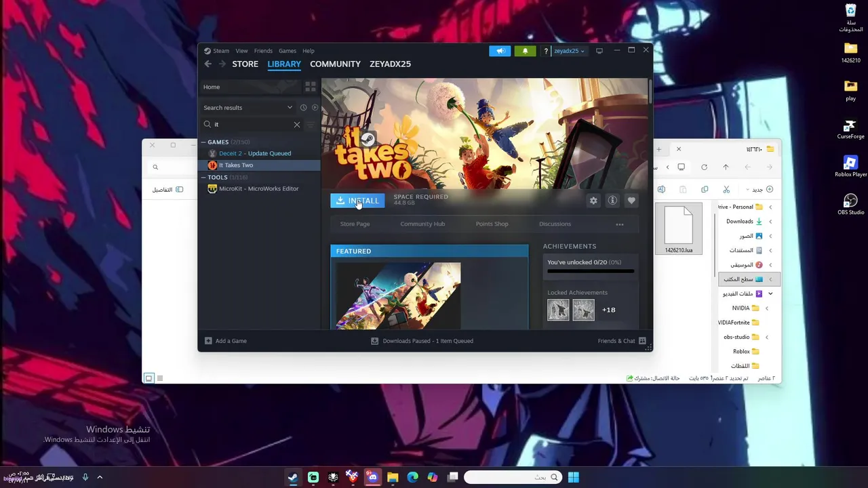Image resolution: width=868 pixels, height=488 pixels.
Task: Open the Roblox folder in Explorer tree
Action: tap(745, 352)
